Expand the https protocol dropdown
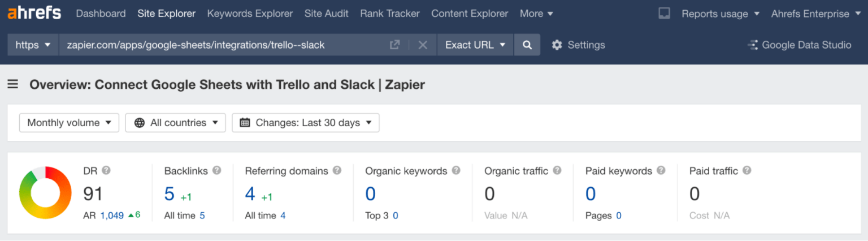 pos(33,45)
